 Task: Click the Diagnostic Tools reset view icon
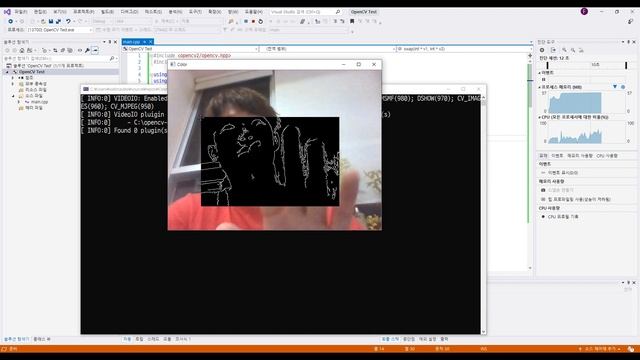tap(581, 50)
